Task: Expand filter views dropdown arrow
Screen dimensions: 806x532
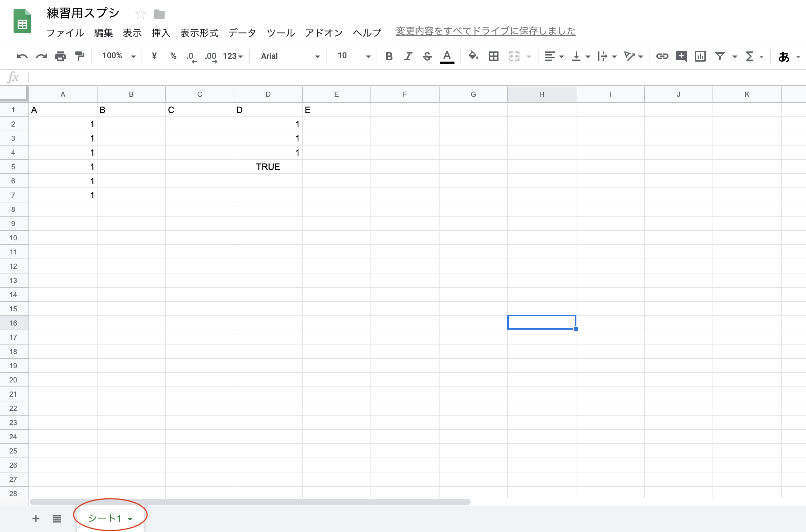Action: tap(735, 57)
